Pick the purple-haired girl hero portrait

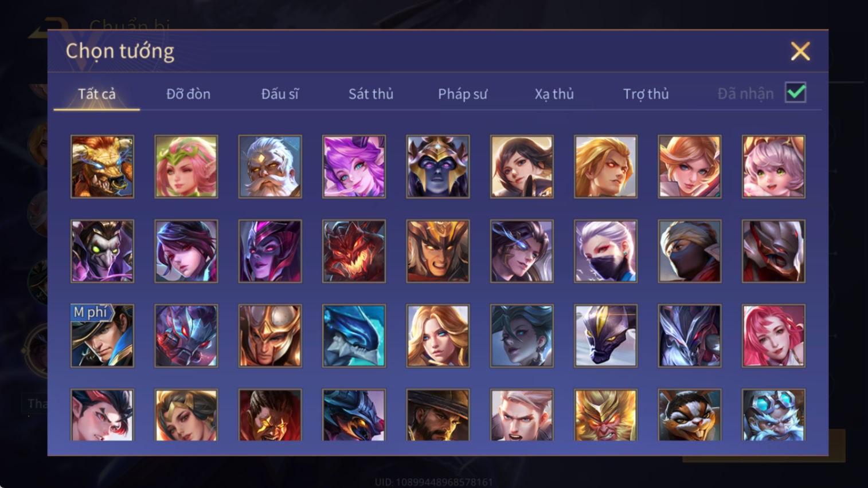pyautogui.click(x=354, y=167)
